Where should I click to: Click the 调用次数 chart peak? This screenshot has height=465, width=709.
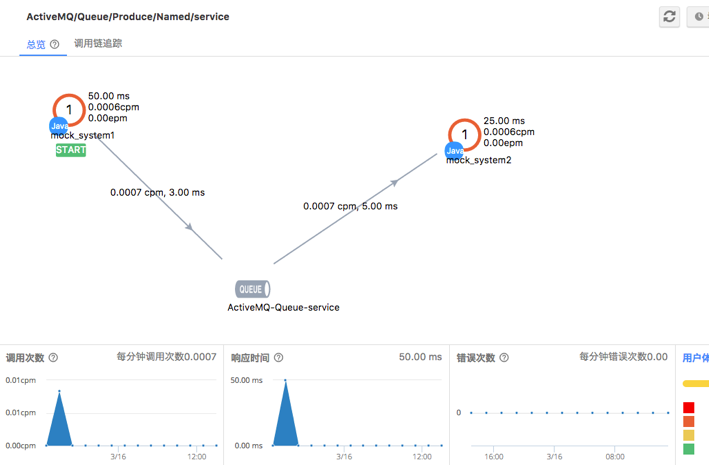tap(59, 391)
